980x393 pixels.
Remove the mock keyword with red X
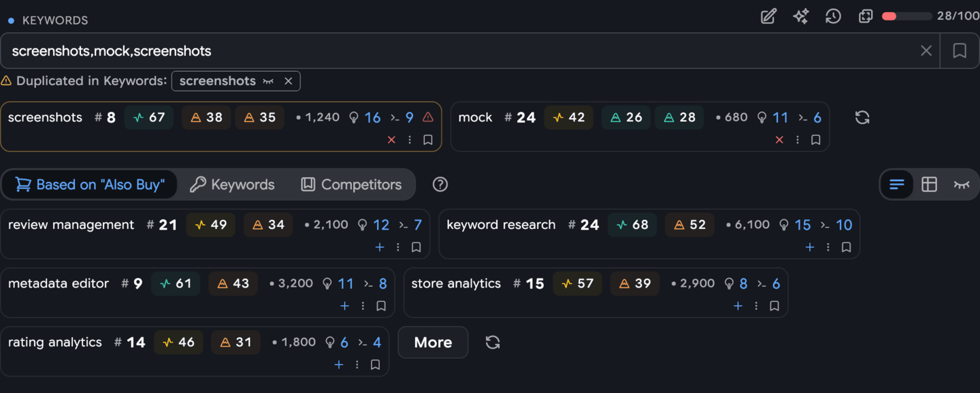[779, 140]
